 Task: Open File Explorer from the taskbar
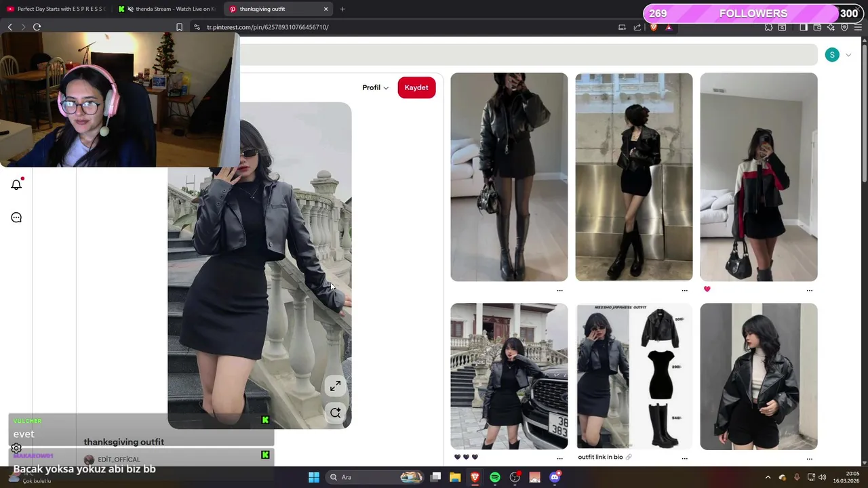coord(455,477)
